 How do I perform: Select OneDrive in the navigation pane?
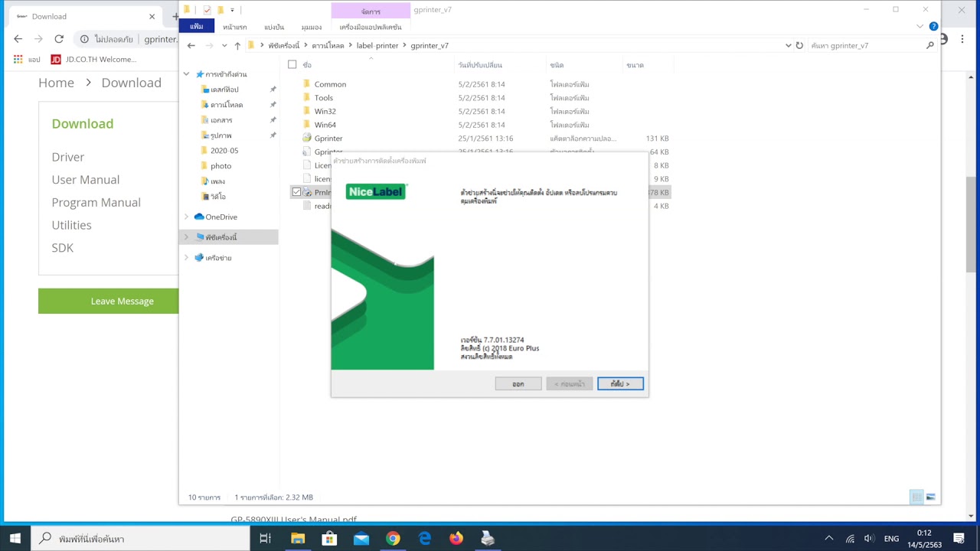(221, 217)
